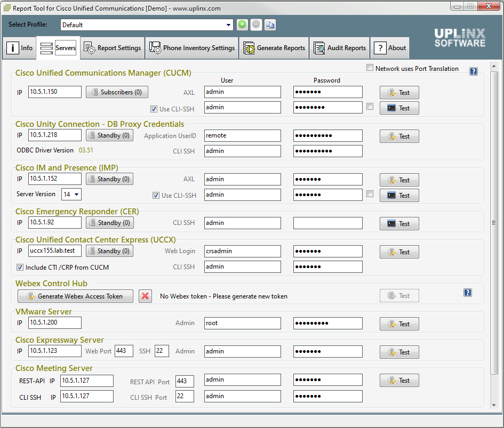The height and width of the screenshot is (428, 504).
Task: Click IMP IP field 10.5.1.152
Action: pyautogui.click(x=54, y=179)
